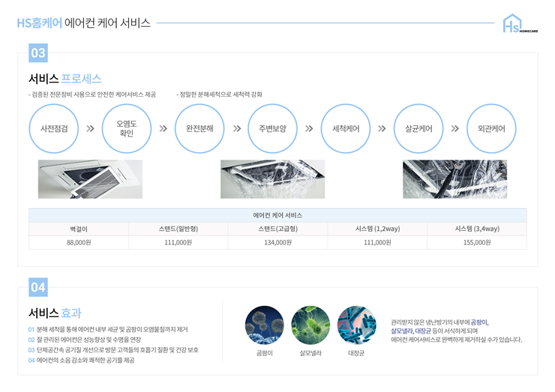Screen dimensions: 555x392
Task: Open the first ceiling air conditioner photo
Action: click(x=90, y=179)
